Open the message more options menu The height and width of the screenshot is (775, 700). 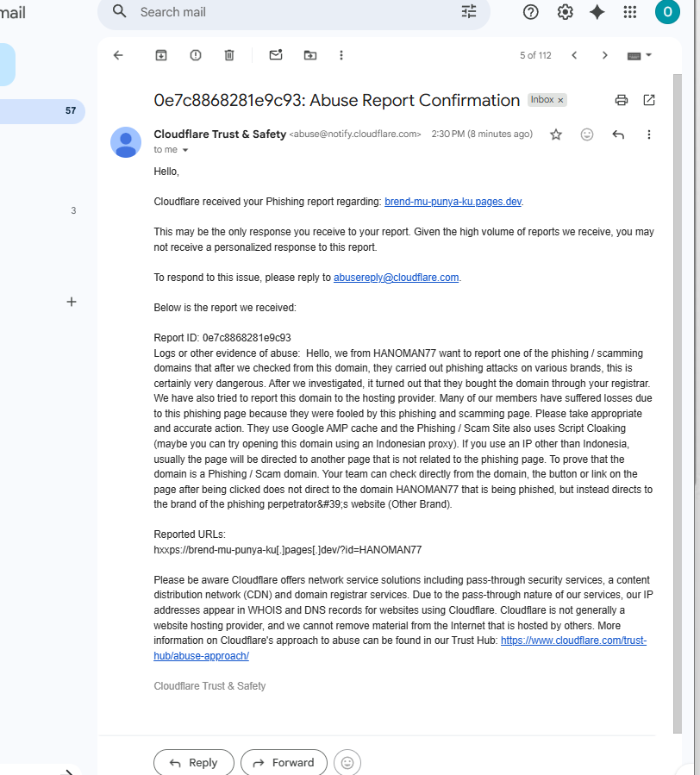pyautogui.click(x=649, y=134)
